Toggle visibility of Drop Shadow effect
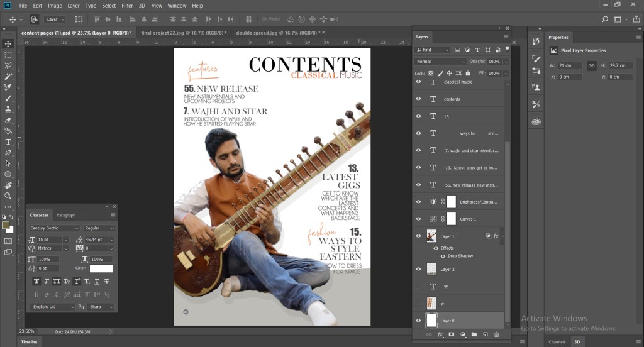The image size is (644, 347). (443, 256)
